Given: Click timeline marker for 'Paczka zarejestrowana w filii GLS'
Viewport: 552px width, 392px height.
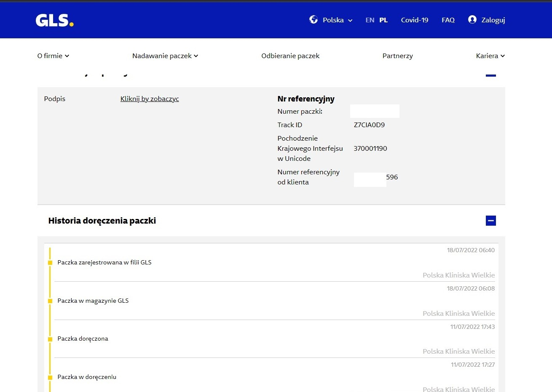Looking at the screenshot, I should click(x=50, y=263).
